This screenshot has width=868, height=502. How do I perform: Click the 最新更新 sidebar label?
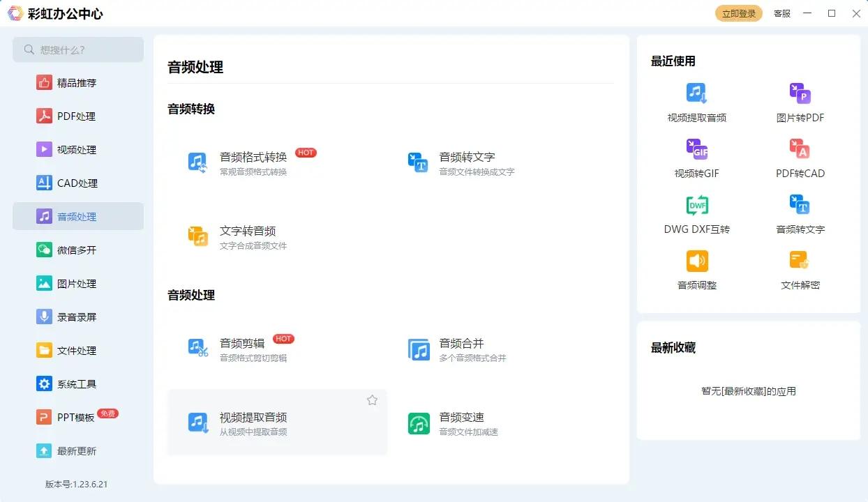click(x=77, y=451)
